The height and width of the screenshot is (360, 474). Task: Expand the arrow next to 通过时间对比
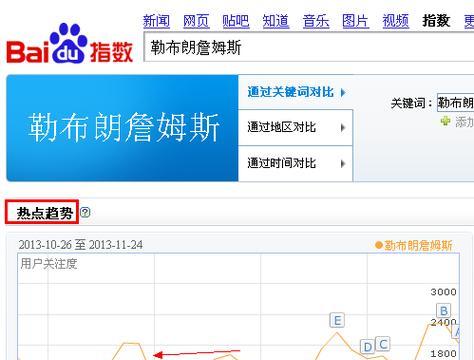[x=343, y=163]
